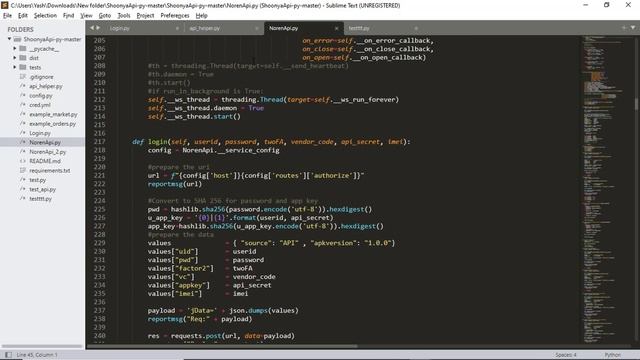The image size is (640, 360).
Task: Click the sidebar's horizontal scrollbar
Action: coord(42,346)
